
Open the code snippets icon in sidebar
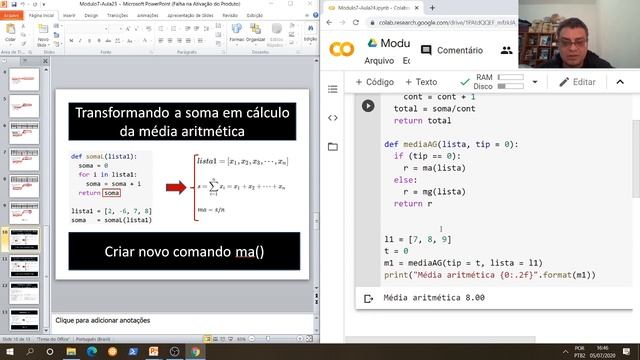tap(333, 118)
